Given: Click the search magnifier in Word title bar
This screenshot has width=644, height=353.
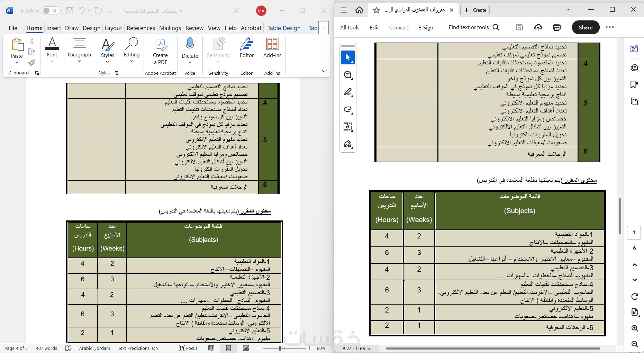Looking at the screenshot, I should 236,11.
